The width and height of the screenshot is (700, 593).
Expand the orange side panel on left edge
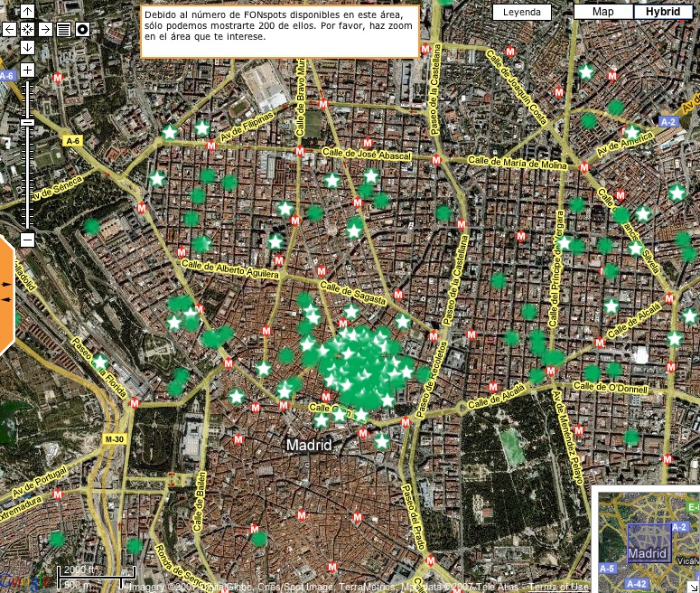(7, 294)
